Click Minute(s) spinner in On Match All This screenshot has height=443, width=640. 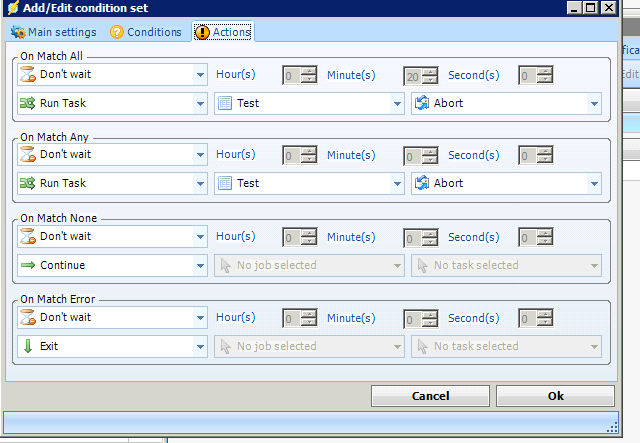pos(419,74)
